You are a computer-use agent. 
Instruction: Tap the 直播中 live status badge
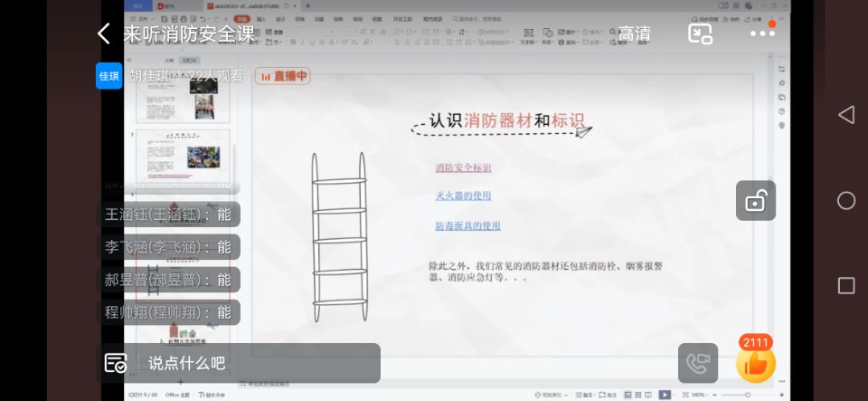pos(282,77)
